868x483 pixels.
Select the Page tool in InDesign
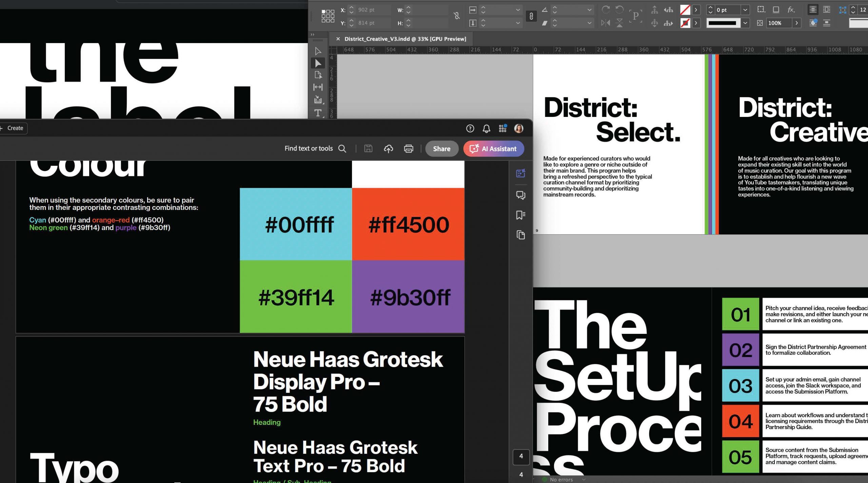pos(318,75)
